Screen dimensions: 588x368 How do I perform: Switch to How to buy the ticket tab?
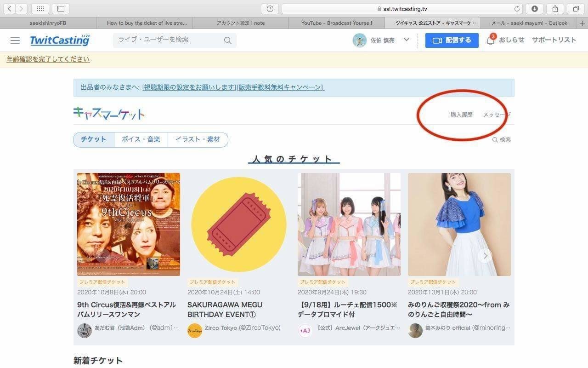(x=144, y=23)
